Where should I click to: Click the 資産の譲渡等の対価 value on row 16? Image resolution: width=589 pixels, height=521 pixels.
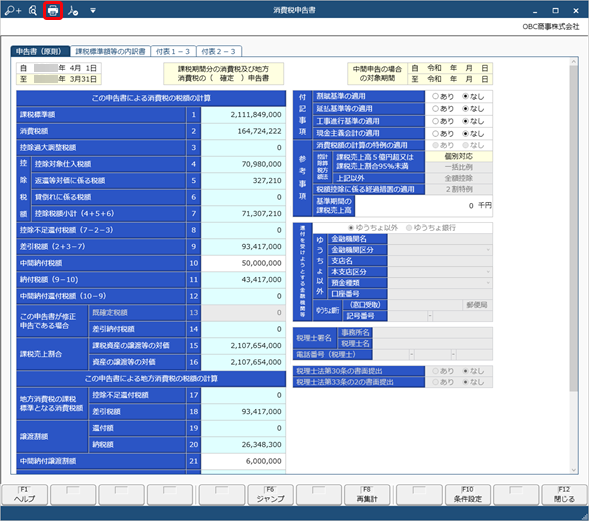(243, 362)
